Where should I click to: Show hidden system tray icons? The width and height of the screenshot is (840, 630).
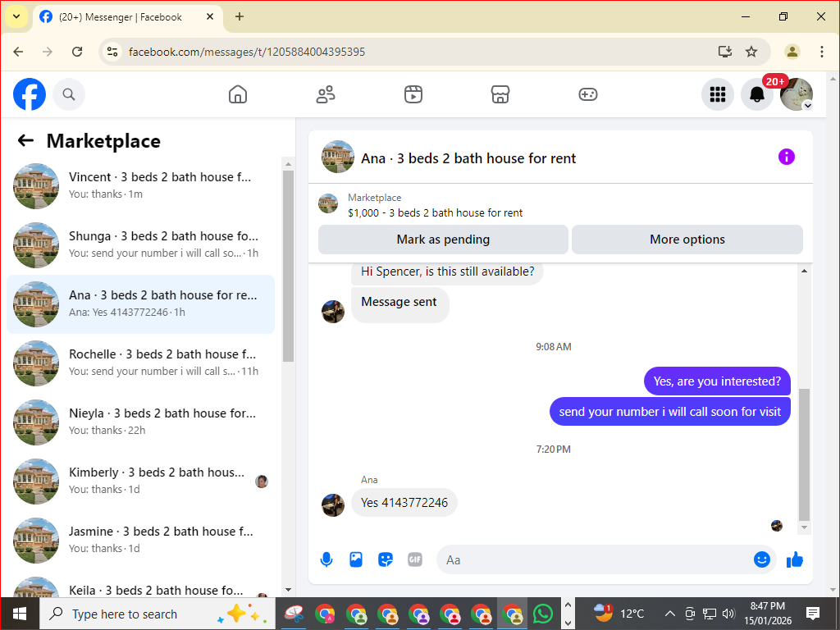669,614
